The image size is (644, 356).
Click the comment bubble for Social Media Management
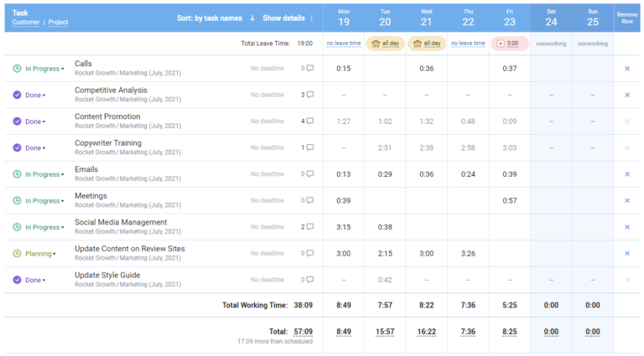click(309, 227)
